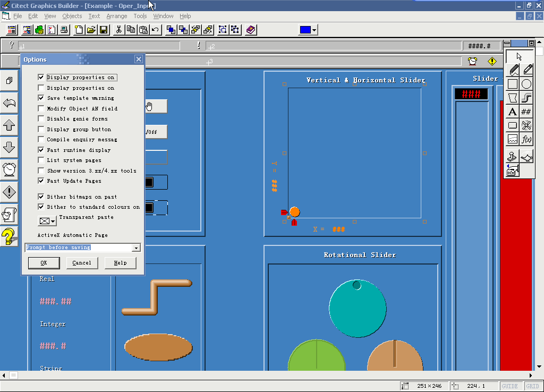Pick the Rectangle tool in toolbox
The image size is (544, 392).
pos(513,84)
